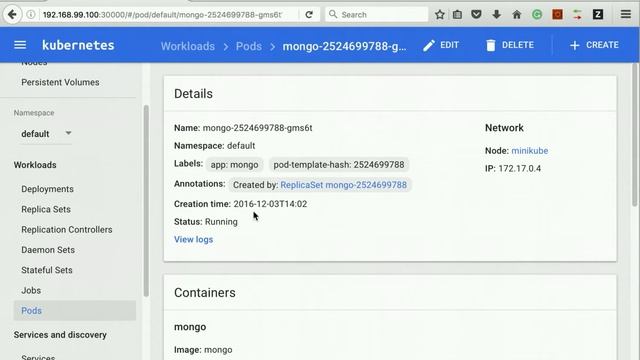Click the Namespace: default detail text

point(214,146)
